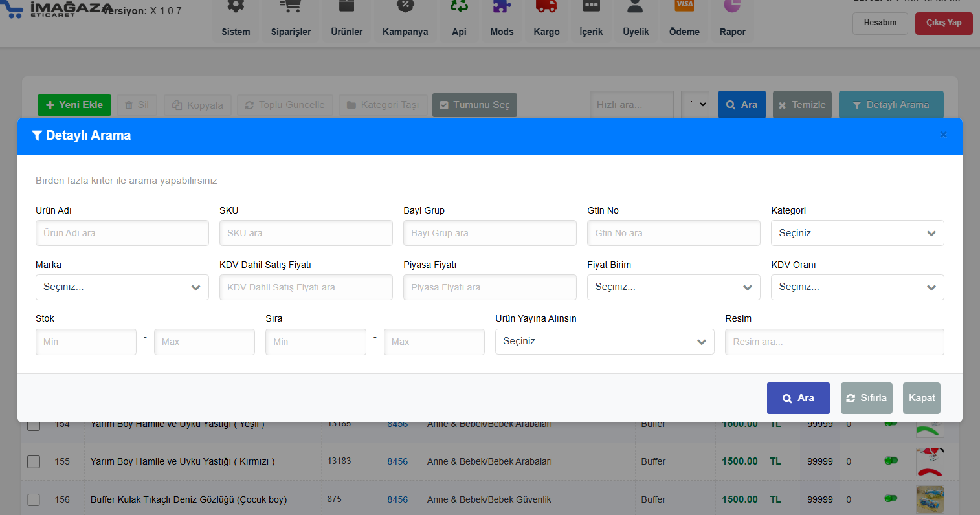The width and height of the screenshot is (980, 515).
Task: Close the Detaylı Arama dialog with X
Action: click(x=943, y=135)
